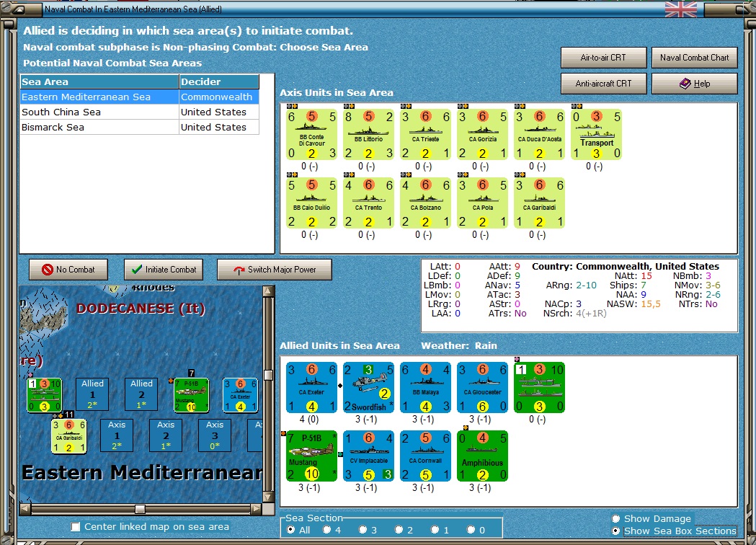Select CA Exeter in Allied units panel
This screenshot has height=545, width=756.
click(311, 388)
